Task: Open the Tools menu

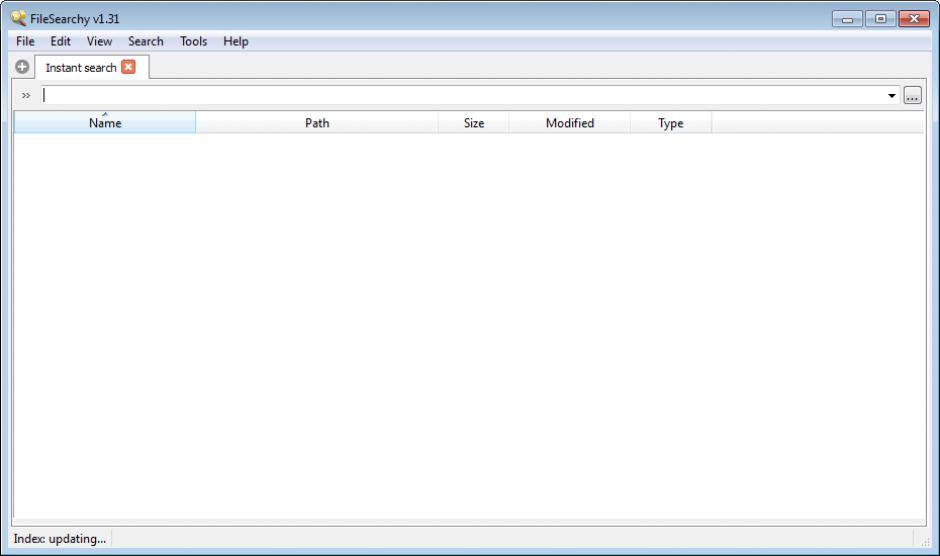Action: click(x=194, y=41)
